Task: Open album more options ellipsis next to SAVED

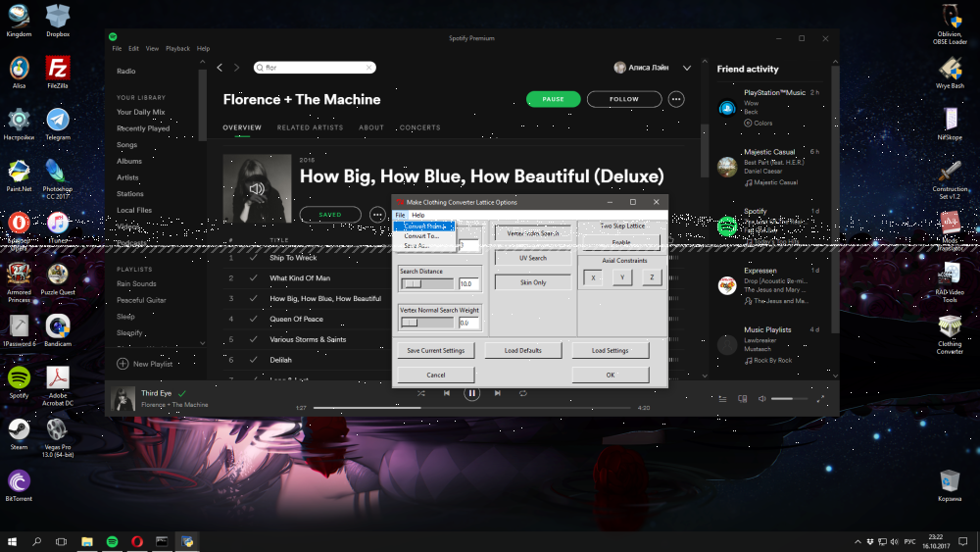Action: [377, 215]
